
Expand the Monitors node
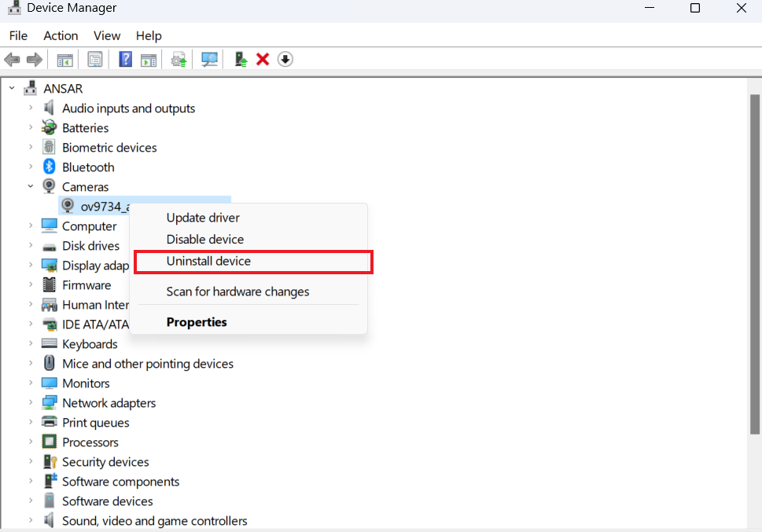click(31, 383)
